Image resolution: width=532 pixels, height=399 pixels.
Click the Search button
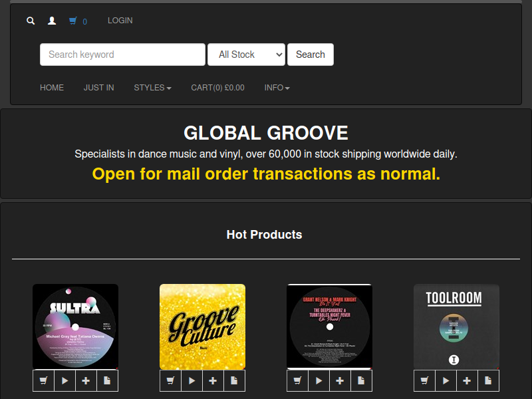311,55
